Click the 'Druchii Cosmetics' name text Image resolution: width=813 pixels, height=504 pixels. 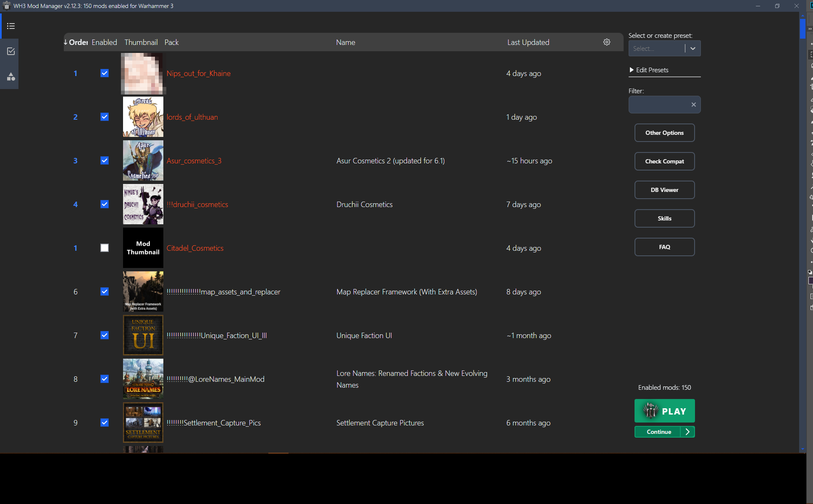[x=365, y=205]
